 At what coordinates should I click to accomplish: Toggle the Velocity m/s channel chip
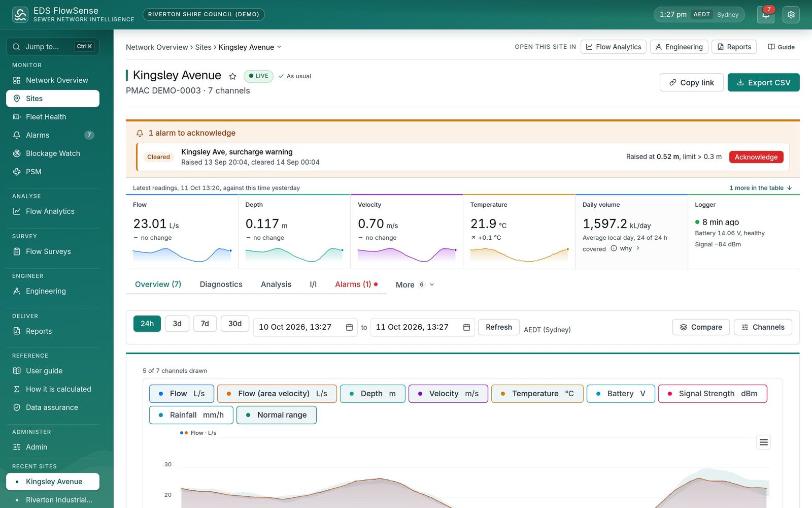[x=448, y=394]
